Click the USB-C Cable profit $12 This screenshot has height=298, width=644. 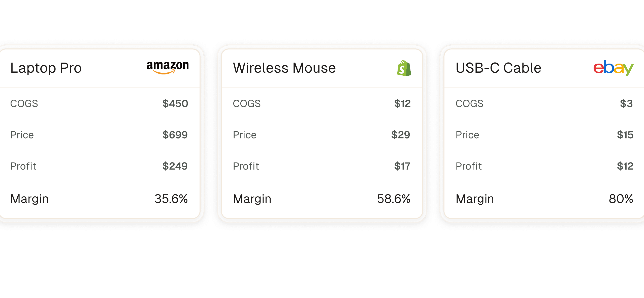click(x=625, y=166)
